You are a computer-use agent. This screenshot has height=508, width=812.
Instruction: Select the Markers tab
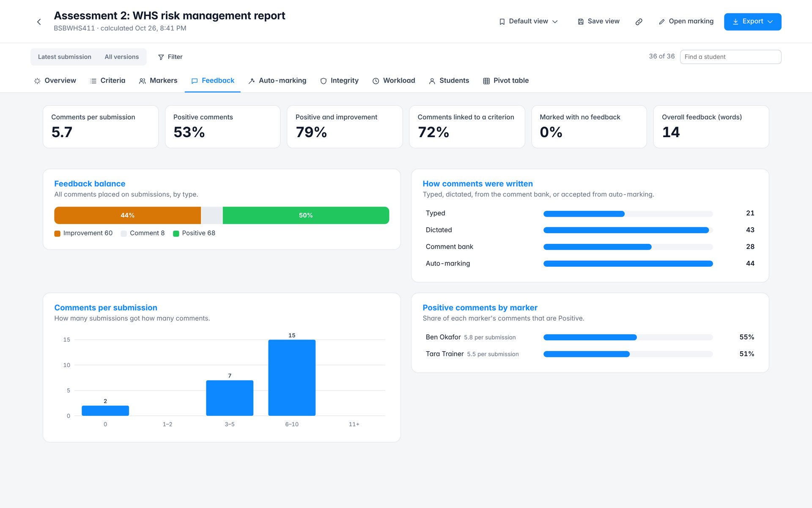click(x=158, y=80)
